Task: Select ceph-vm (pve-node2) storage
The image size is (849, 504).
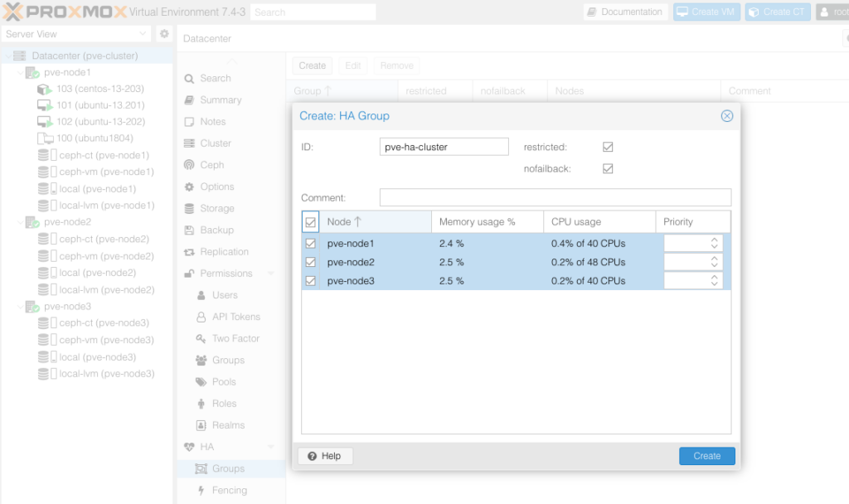Action: pyautogui.click(x=106, y=256)
